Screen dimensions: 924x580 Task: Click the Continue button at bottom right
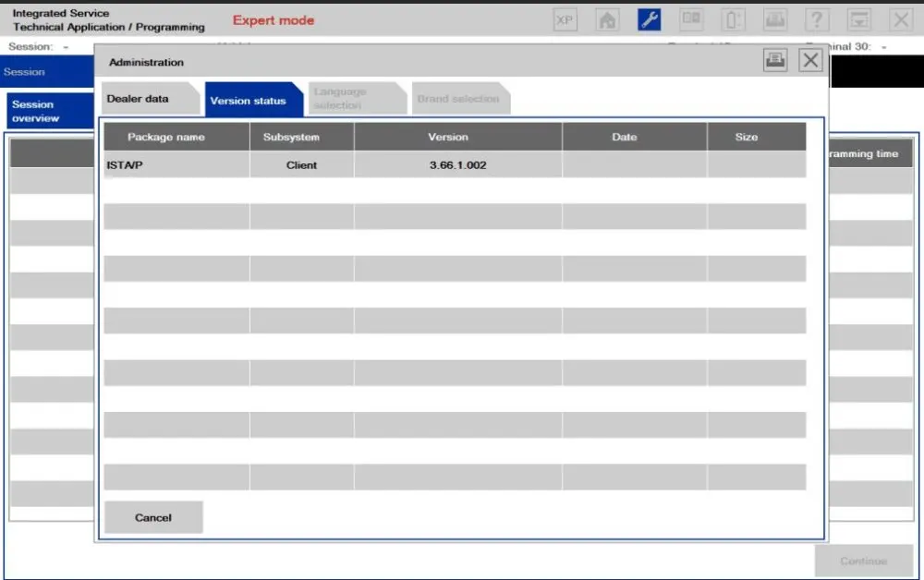[863, 561]
